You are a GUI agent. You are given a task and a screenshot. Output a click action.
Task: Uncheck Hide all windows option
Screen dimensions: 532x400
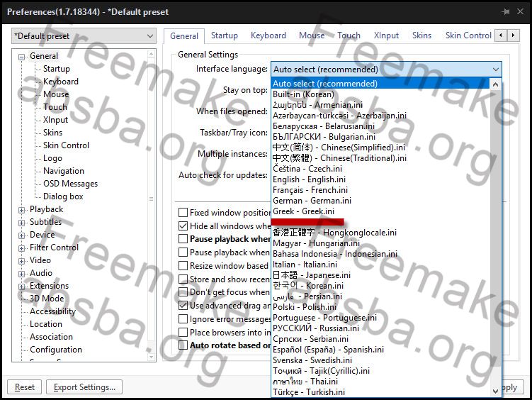[183, 226]
